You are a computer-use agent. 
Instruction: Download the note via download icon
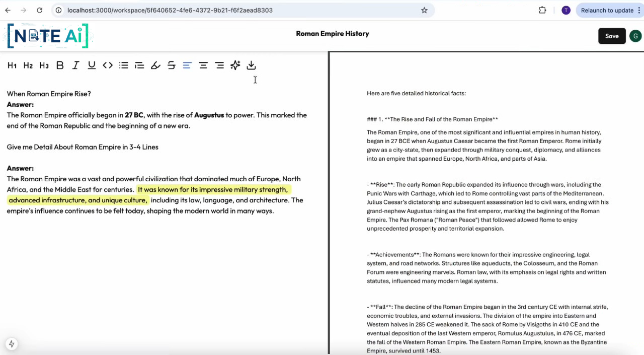[251, 65]
